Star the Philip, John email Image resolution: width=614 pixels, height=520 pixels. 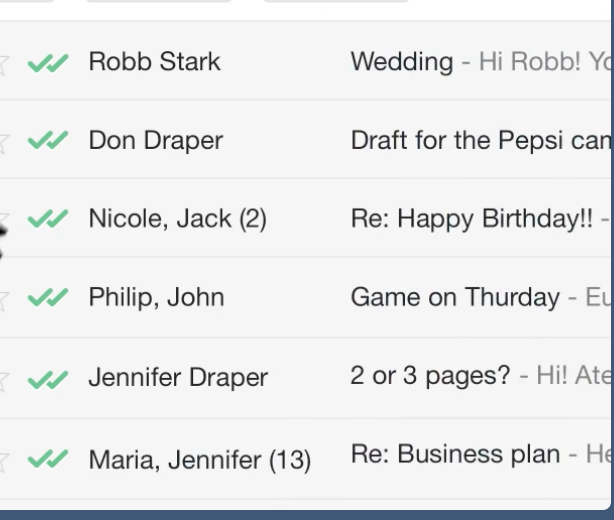pyautogui.click(x=3, y=300)
